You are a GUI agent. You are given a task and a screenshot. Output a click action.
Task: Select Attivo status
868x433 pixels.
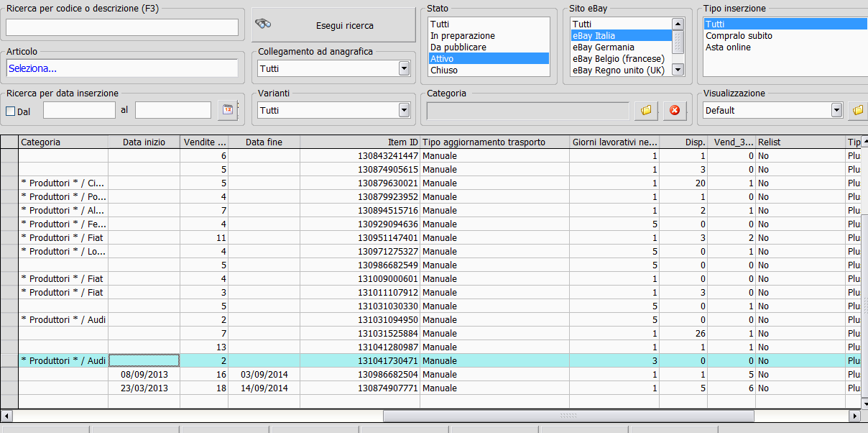pos(489,58)
